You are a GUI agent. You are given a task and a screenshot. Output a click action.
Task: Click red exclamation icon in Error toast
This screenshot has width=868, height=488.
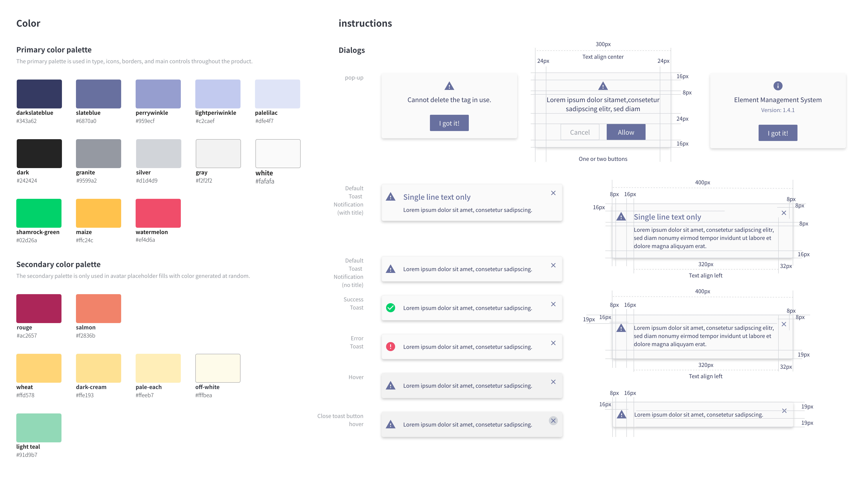391,347
